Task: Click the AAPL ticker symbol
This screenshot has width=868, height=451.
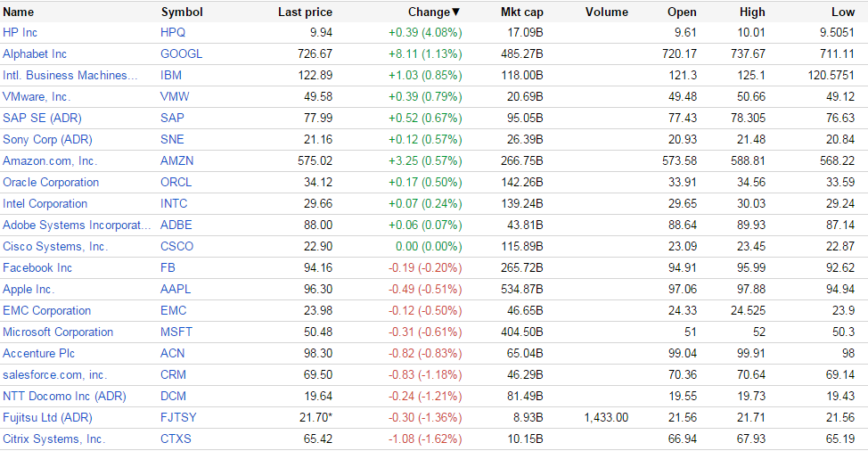Action: (x=176, y=290)
